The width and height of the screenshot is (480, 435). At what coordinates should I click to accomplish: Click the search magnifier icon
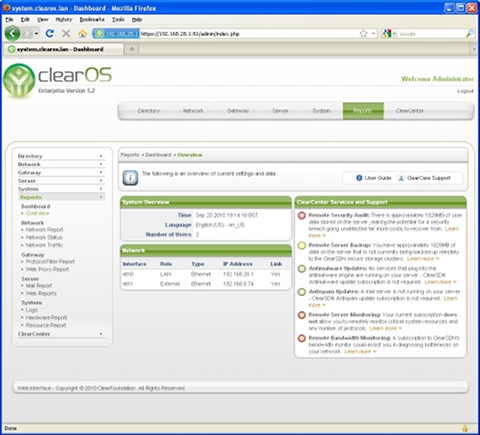[x=470, y=33]
